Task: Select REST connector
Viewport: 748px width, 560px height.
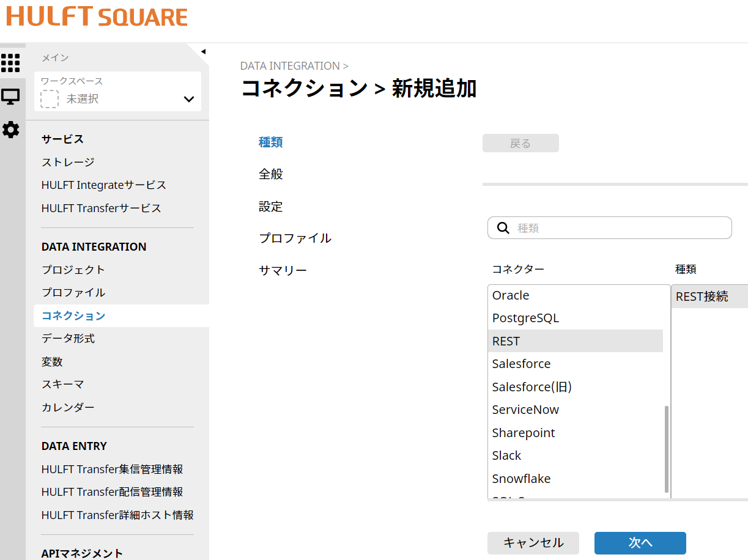Action: click(576, 341)
